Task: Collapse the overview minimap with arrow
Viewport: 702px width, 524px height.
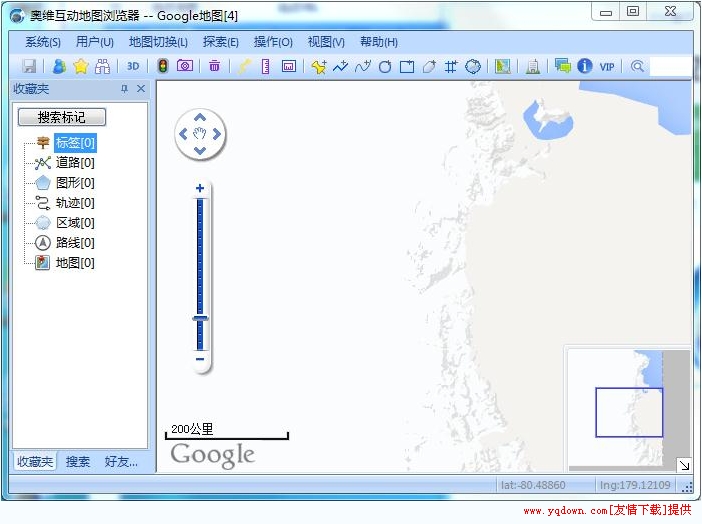Action: click(x=684, y=465)
